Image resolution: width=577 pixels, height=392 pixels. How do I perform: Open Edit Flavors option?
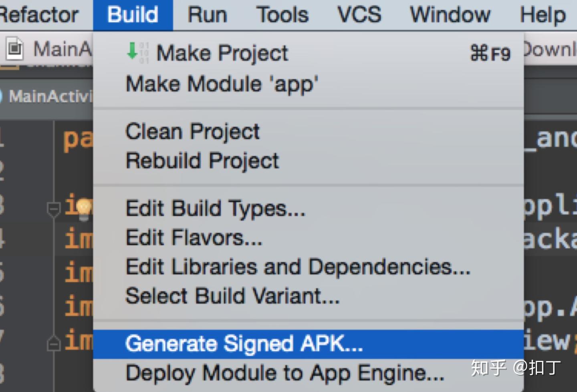coord(194,238)
